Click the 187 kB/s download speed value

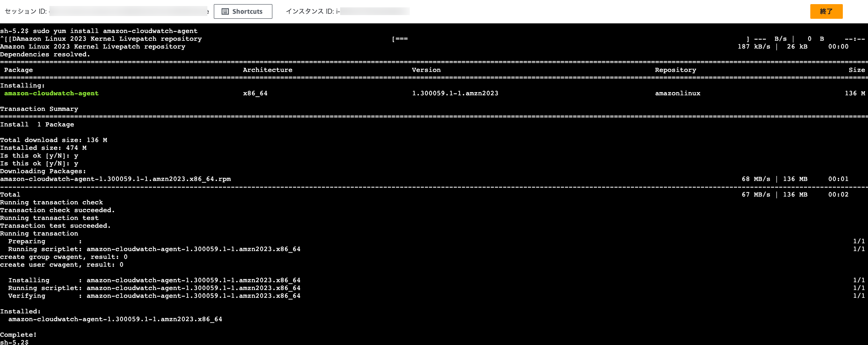tap(754, 47)
